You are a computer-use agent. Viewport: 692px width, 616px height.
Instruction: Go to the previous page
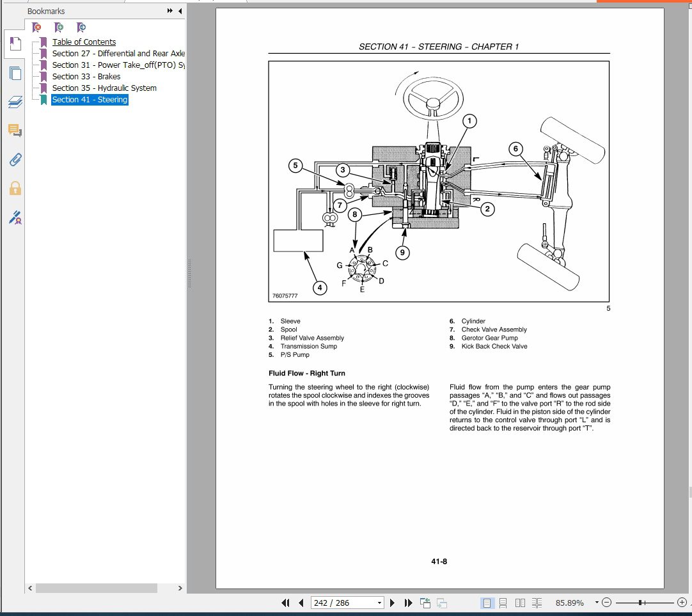pyautogui.click(x=301, y=603)
